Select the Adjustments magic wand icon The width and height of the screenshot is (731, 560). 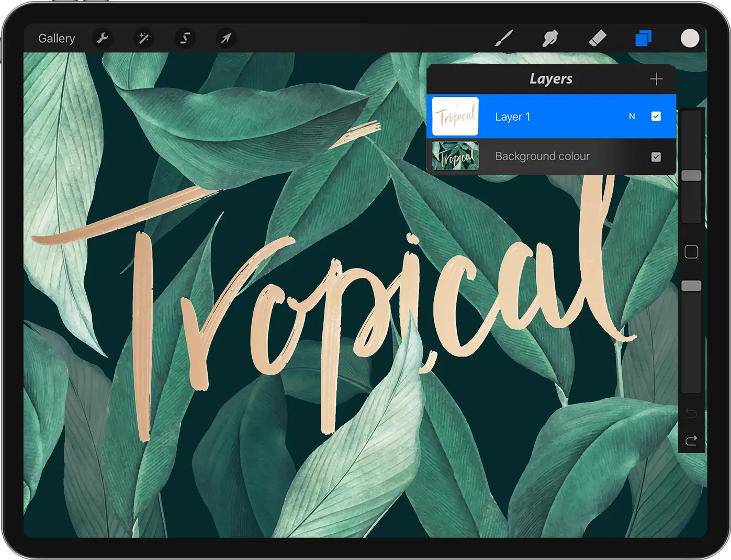tap(143, 38)
